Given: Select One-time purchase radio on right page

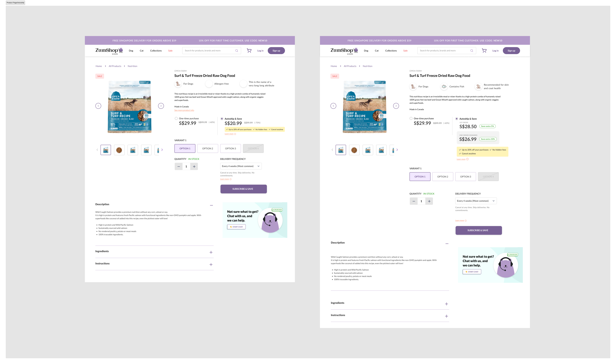Looking at the screenshot, I should 411,118.
